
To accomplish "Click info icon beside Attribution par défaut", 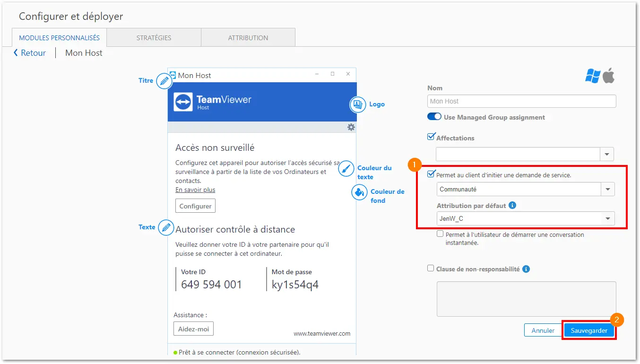I will pos(512,206).
